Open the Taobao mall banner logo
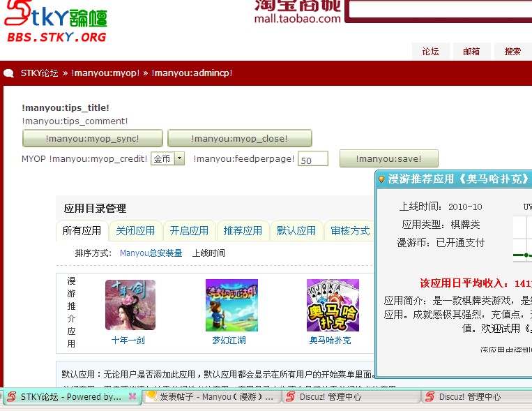This screenshot has width=532, height=411. tap(297, 12)
